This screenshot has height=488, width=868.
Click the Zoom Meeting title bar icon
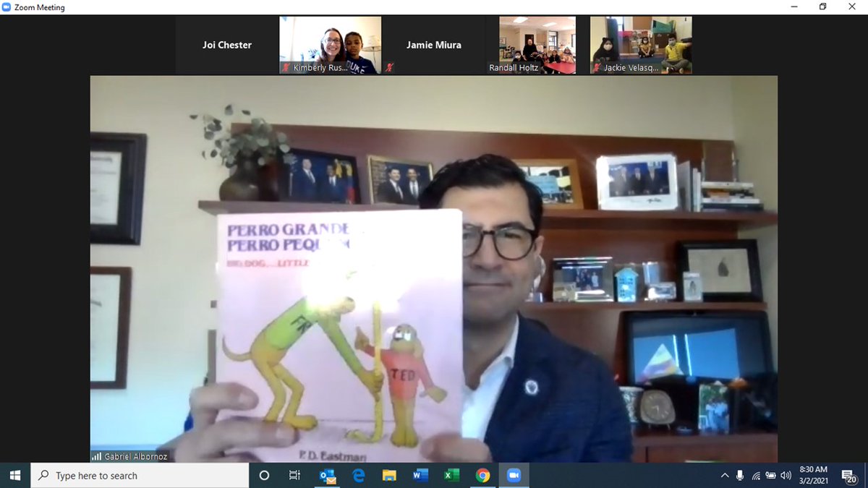click(x=7, y=7)
